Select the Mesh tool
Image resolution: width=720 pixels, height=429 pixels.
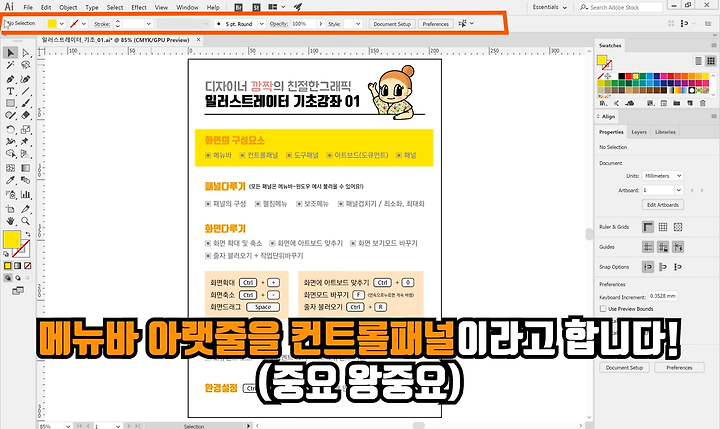[x=11, y=168]
